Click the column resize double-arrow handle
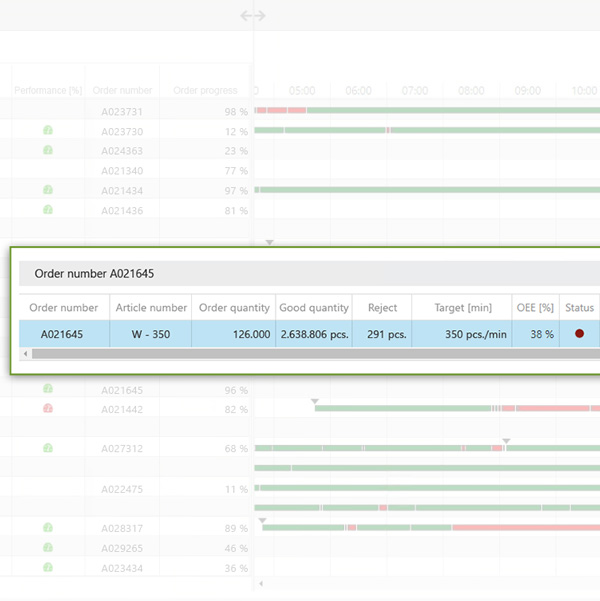 coord(253,16)
